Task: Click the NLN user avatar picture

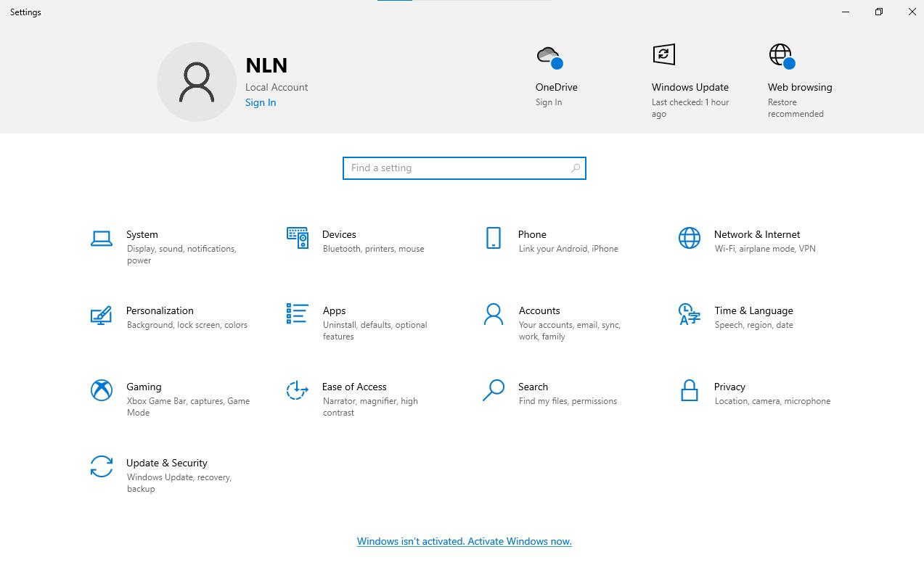Action: click(197, 82)
